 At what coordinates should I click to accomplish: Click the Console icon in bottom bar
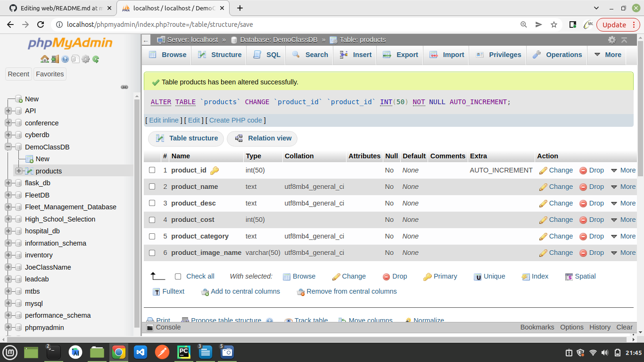tap(149, 327)
